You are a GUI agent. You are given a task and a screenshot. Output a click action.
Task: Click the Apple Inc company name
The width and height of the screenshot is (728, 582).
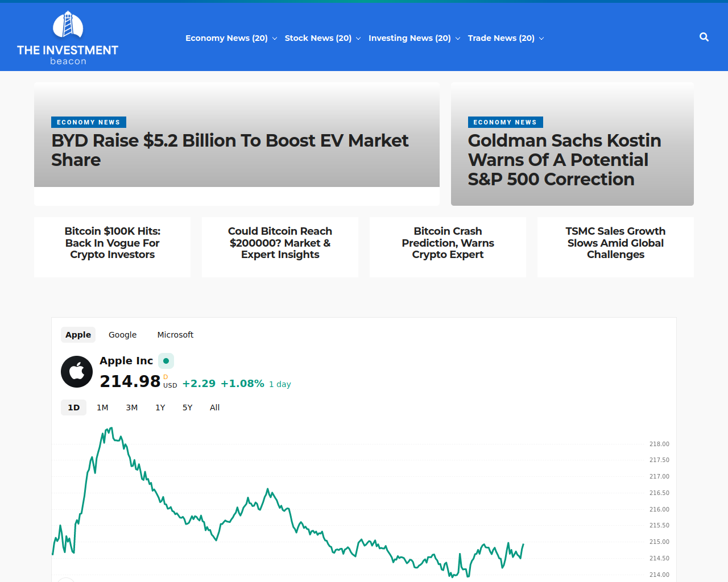126,361
